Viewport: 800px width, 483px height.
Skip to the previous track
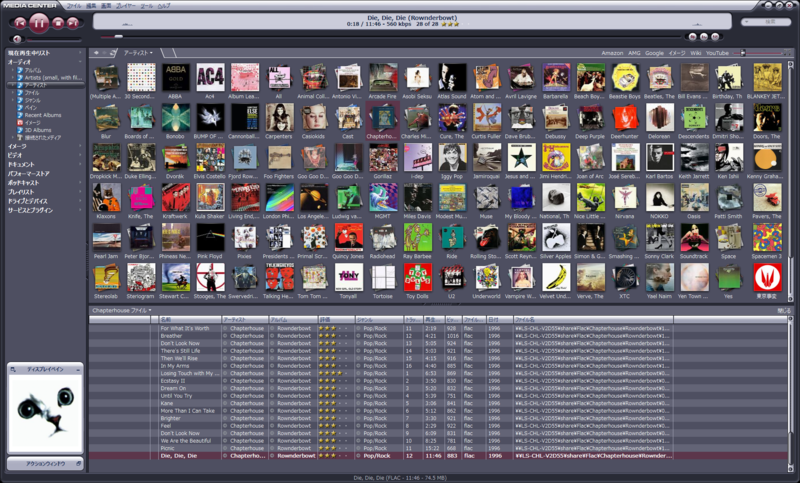click(19, 23)
